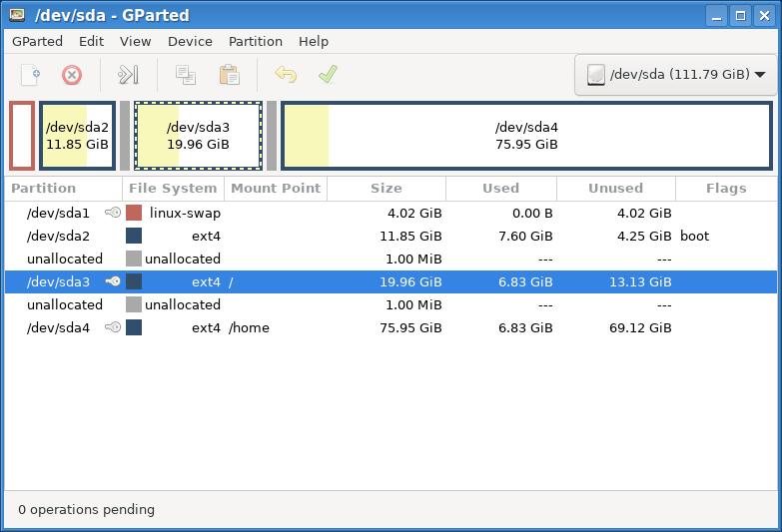Viewport: 782px width, 532px height.
Task: Select the /dev/sda3 block in the disk map
Action: pos(198,136)
